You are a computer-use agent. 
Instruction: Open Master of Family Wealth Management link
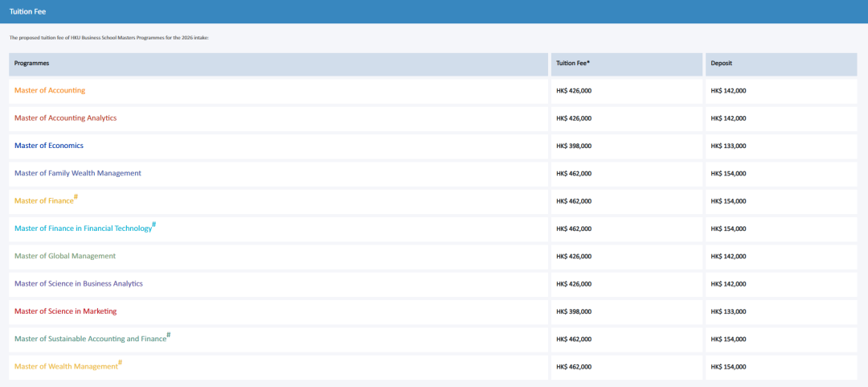(78, 174)
